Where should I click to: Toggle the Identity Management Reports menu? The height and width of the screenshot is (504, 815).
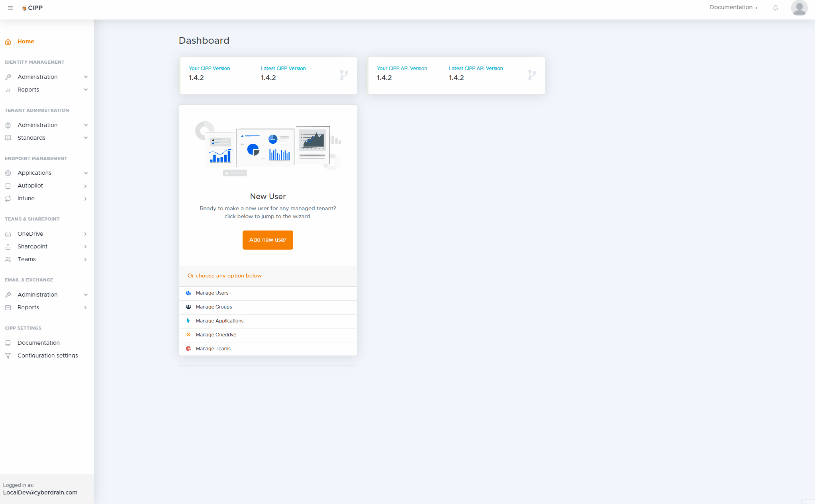pyautogui.click(x=46, y=90)
